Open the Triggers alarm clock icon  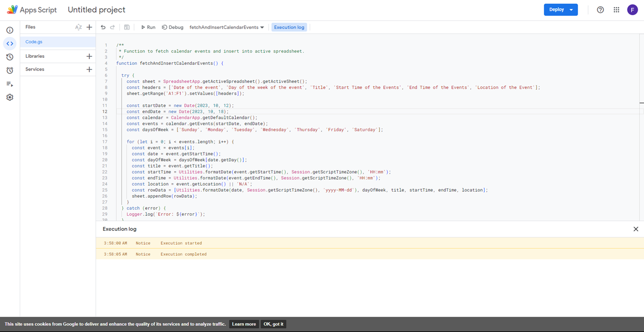click(x=10, y=70)
